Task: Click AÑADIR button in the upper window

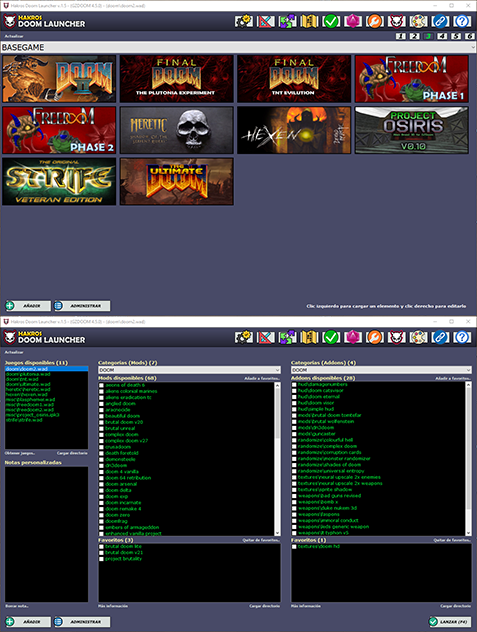Action: pyautogui.click(x=28, y=306)
